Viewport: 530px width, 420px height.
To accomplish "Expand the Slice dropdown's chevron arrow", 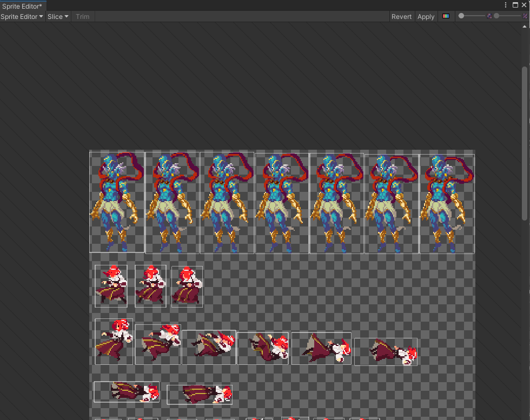I will click(x=65, y=16).
